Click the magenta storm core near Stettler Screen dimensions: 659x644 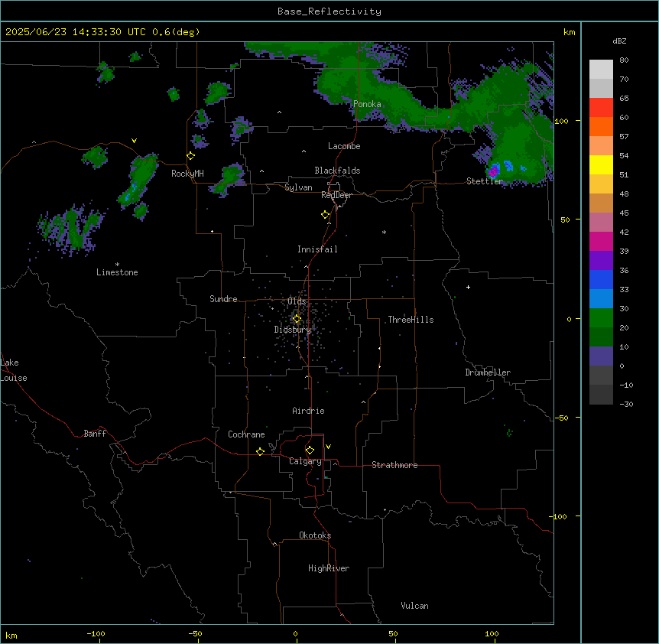click(x=492, y=171)
